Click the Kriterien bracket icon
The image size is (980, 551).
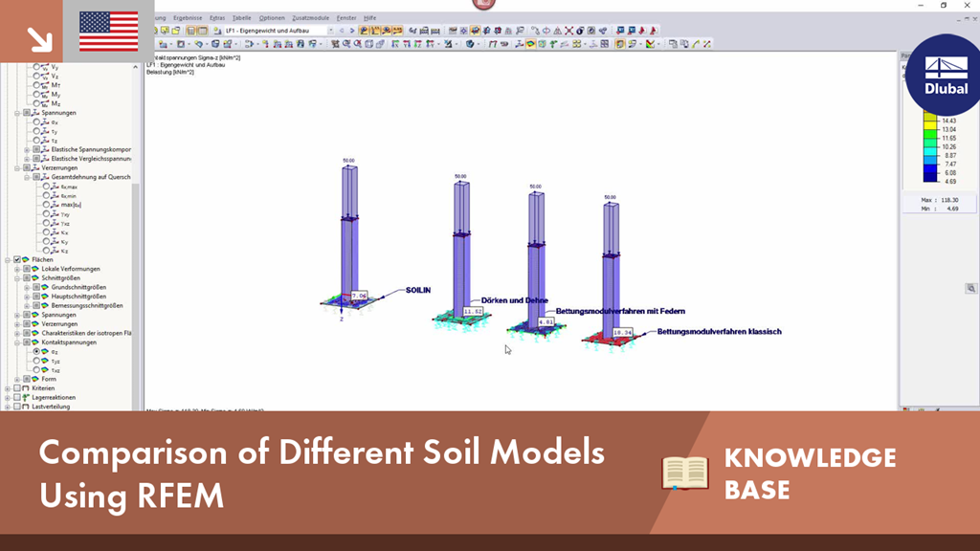coord(26,388)
